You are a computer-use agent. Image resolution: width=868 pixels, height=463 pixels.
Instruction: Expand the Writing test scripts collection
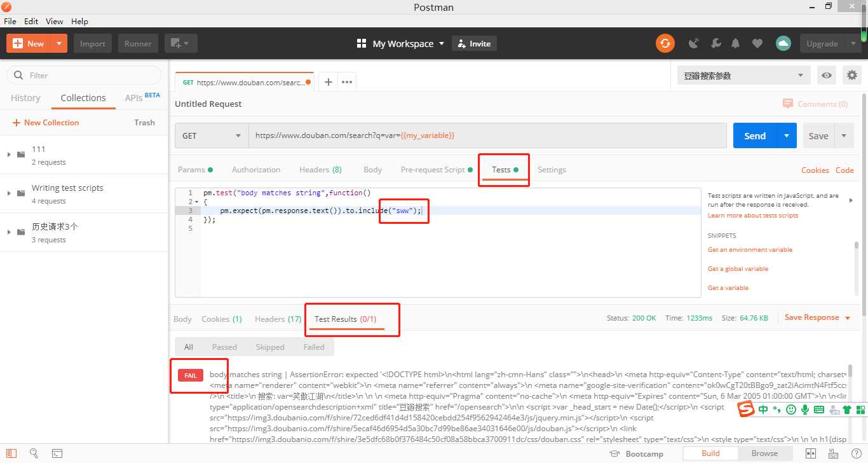tap(9, 193)
